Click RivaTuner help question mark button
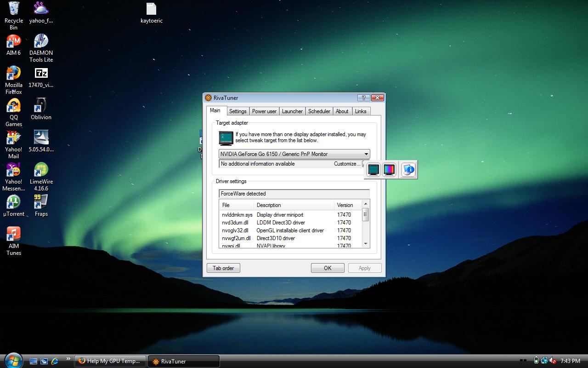588x368 pixels. [x=363, y=98]
